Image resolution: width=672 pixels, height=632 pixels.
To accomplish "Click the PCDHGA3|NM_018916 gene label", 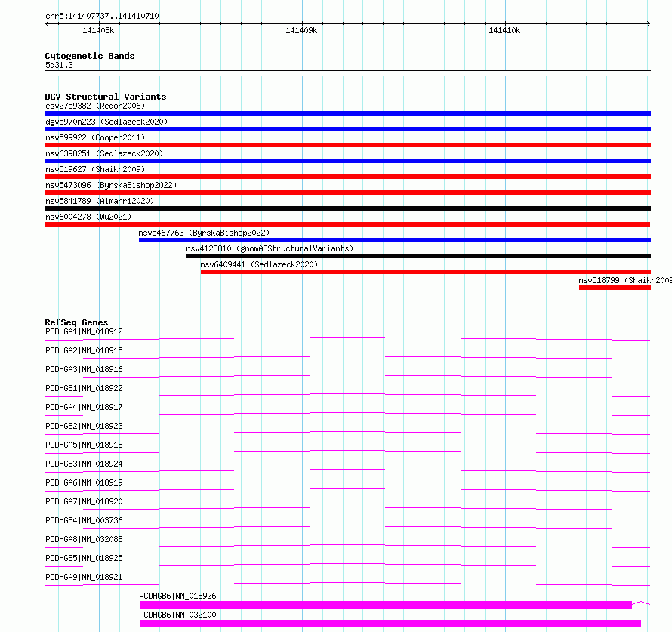I will coord(84,369).
